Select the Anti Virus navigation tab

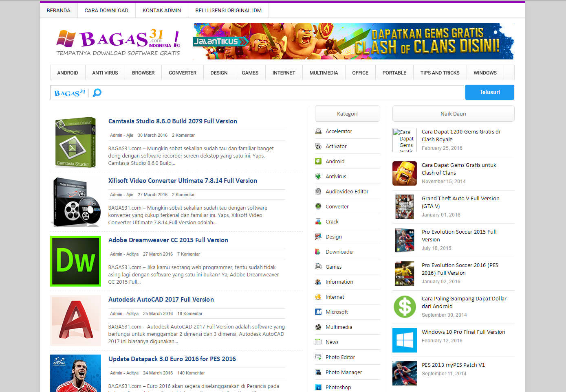point(105,73)
